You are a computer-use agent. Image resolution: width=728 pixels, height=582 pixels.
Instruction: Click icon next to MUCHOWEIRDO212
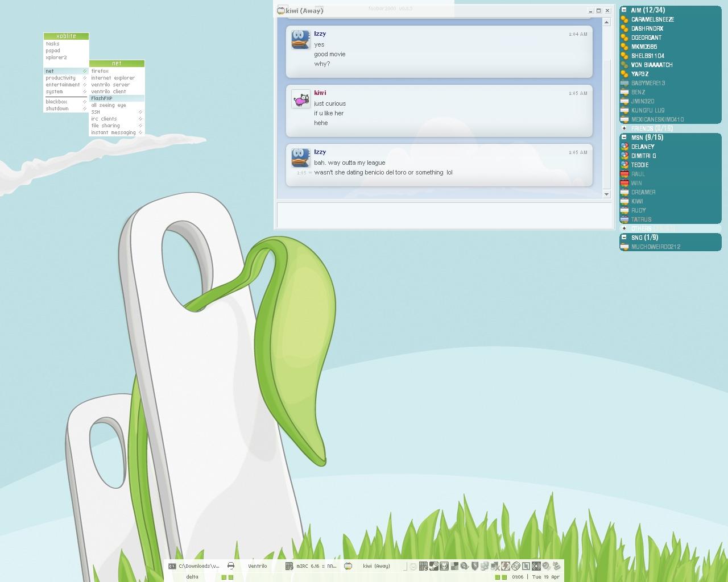[624, 247]
